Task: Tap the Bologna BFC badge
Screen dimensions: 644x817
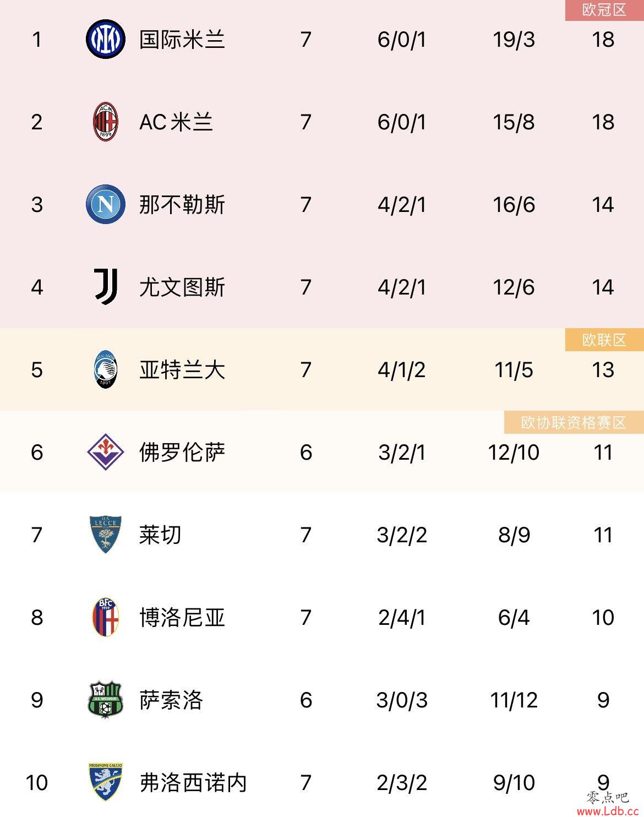Action: pyautogui.click(x=106, y=617)
